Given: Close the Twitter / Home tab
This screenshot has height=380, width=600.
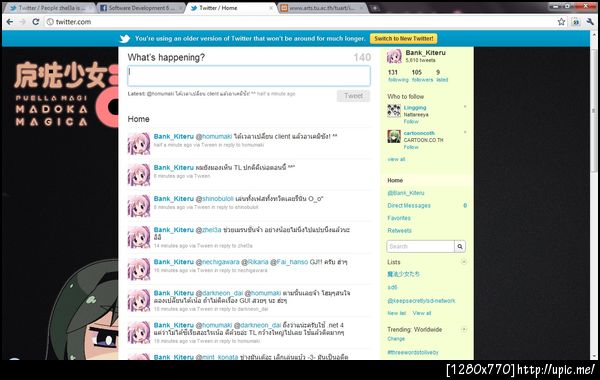Looking at the screenshot, I should point(271,8).
